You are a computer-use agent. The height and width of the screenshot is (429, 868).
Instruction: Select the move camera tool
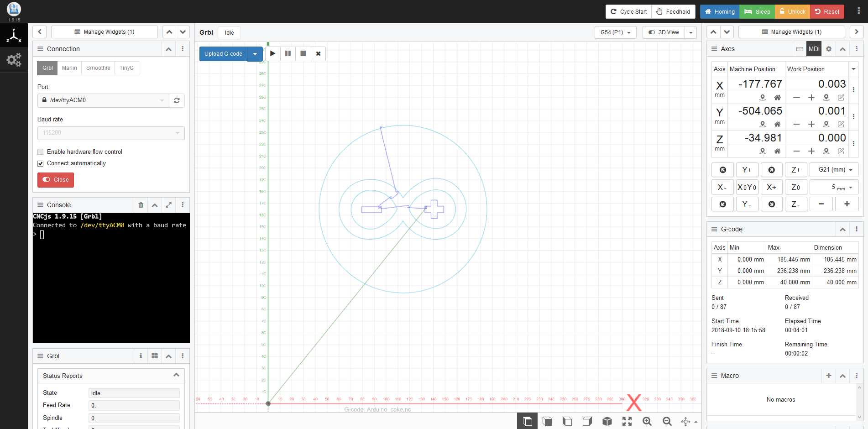(686, 421)
